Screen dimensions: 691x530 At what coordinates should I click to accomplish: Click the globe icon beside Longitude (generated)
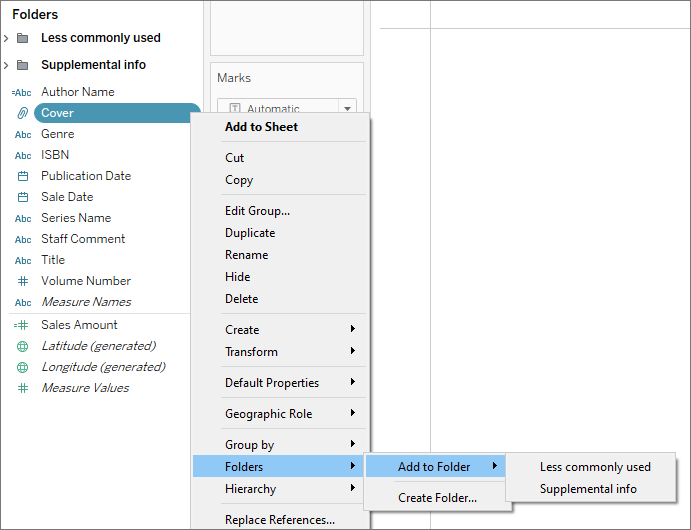pos(22,367)
